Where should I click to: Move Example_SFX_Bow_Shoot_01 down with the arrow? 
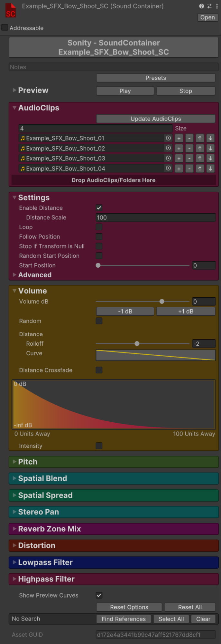coord(210,138)
